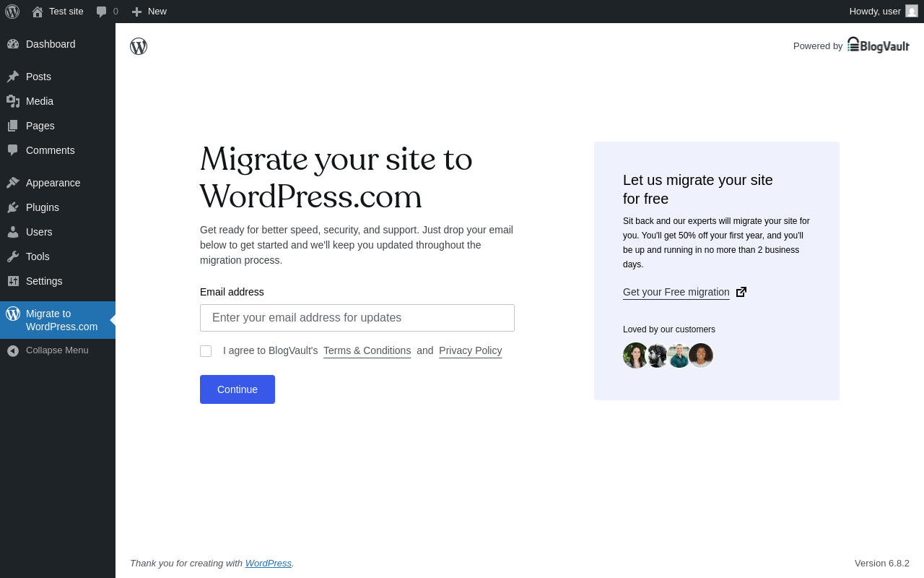Open Howdy, user account menu
Viewport: 924px width, 578px height.
click(x=884, y=12)
